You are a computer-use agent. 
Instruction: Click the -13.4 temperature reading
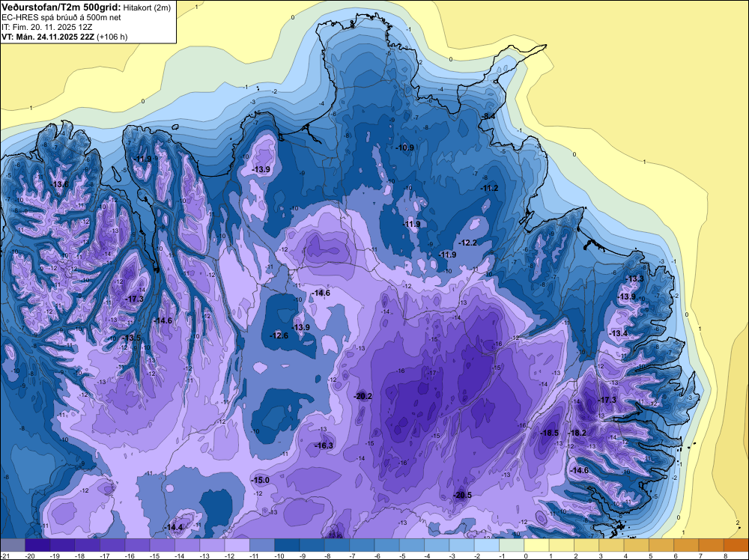pyautogui.click(x=619, y=333)
